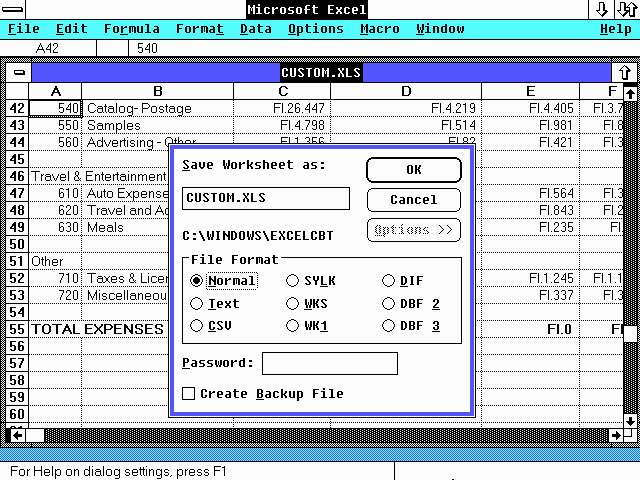Open the File menu
The height and width of the screenshot is (480, 640).
[x=24, y=29]
